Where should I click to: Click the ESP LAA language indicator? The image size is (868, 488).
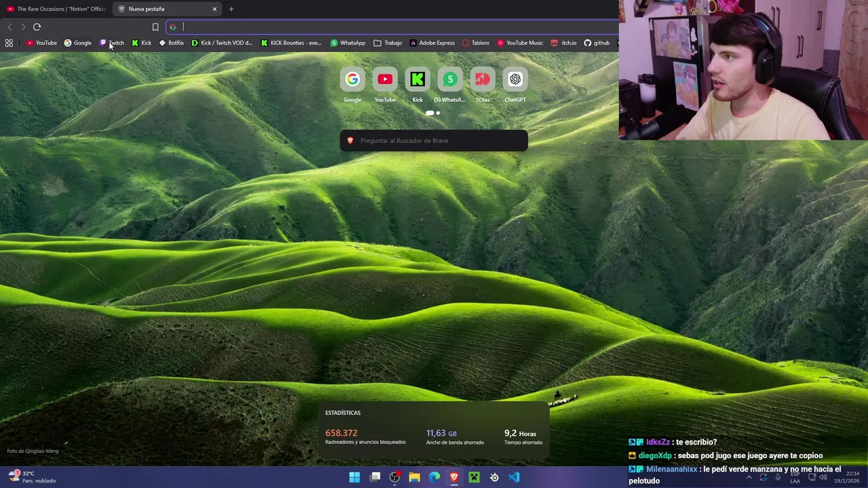point(795,477)
